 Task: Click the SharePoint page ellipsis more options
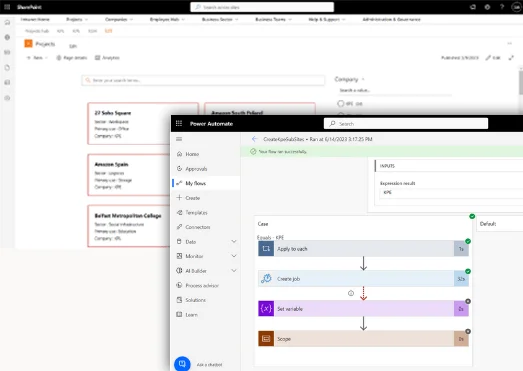[509, 43]
